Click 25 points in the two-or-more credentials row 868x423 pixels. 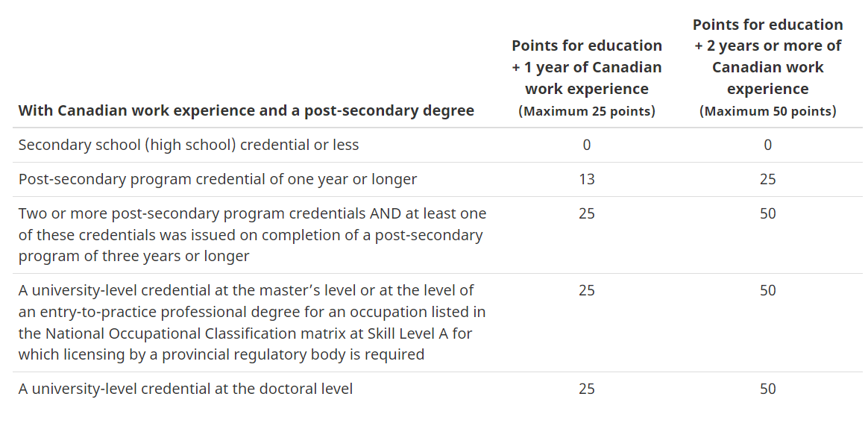(x=586, y=213)
